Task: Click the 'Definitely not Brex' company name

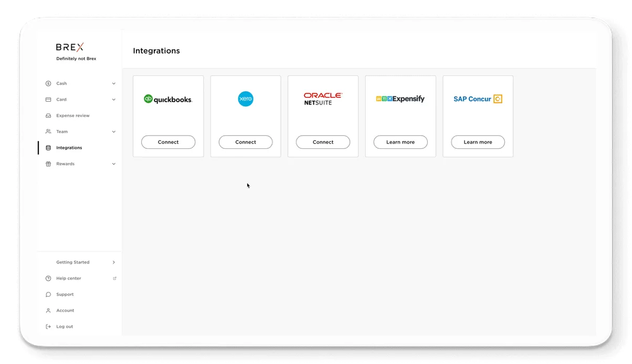Action: pyautogui.click(x=76, y=59)
